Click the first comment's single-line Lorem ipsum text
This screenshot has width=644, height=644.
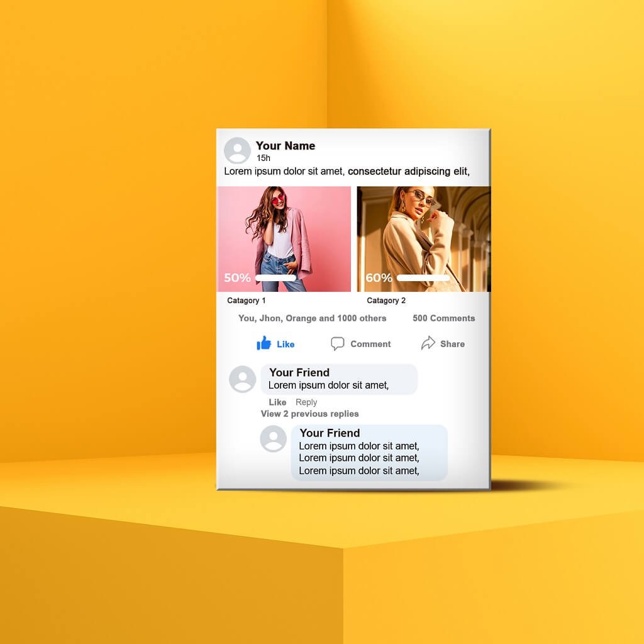click(x=328, y=386)
